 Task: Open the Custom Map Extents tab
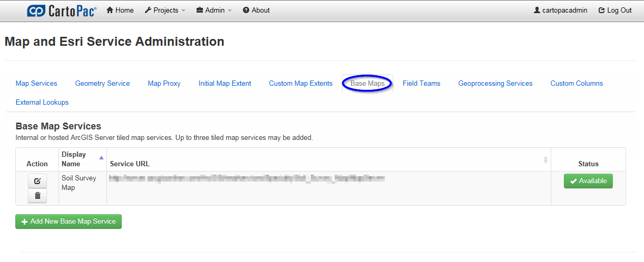(300, 83)
